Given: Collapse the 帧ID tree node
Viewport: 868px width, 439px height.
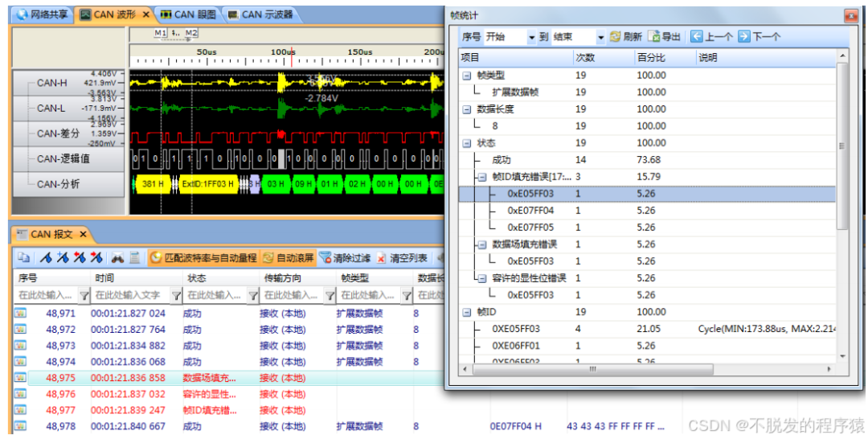Looking at the screenshot, I should (x=467, y=312).
